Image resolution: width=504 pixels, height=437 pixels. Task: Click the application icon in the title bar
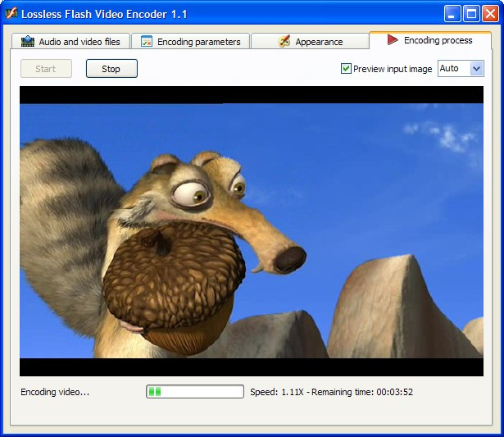tap(11, 13)
